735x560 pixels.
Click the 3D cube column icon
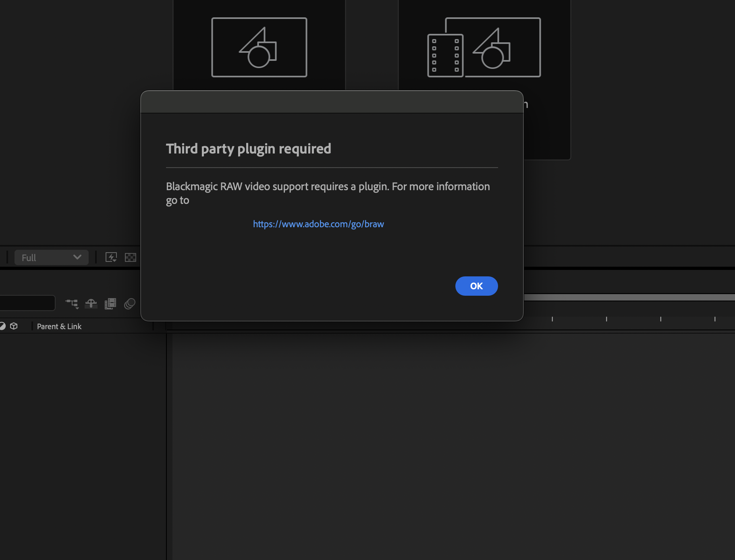(14, 326)
